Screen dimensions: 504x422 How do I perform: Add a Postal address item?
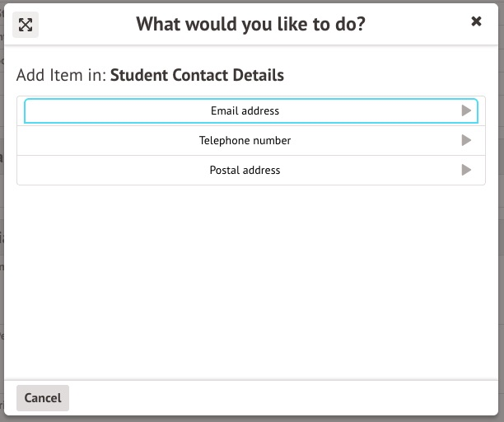pyautogui.click(x=245, y=170)
